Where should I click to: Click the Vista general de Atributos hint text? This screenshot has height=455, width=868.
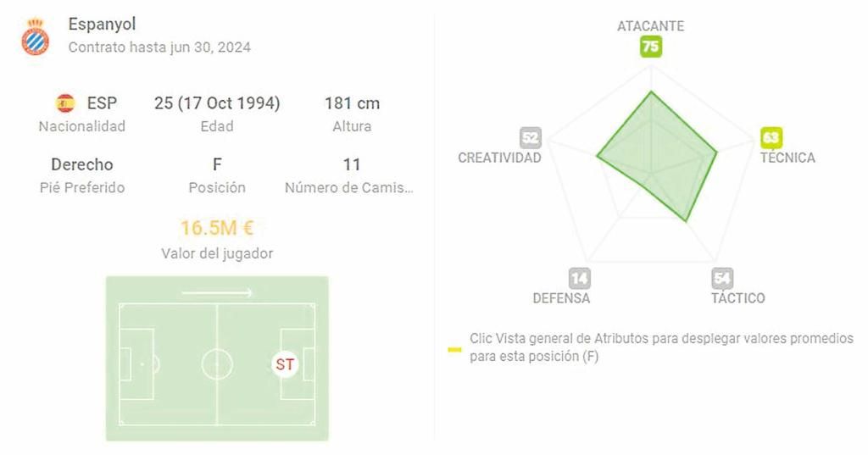661,347
